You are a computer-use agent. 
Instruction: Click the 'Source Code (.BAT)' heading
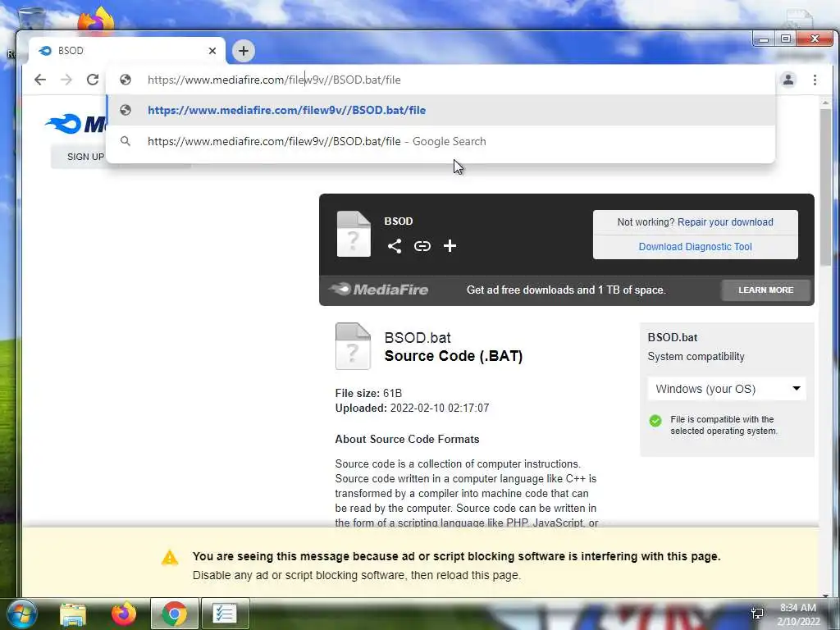453,356
